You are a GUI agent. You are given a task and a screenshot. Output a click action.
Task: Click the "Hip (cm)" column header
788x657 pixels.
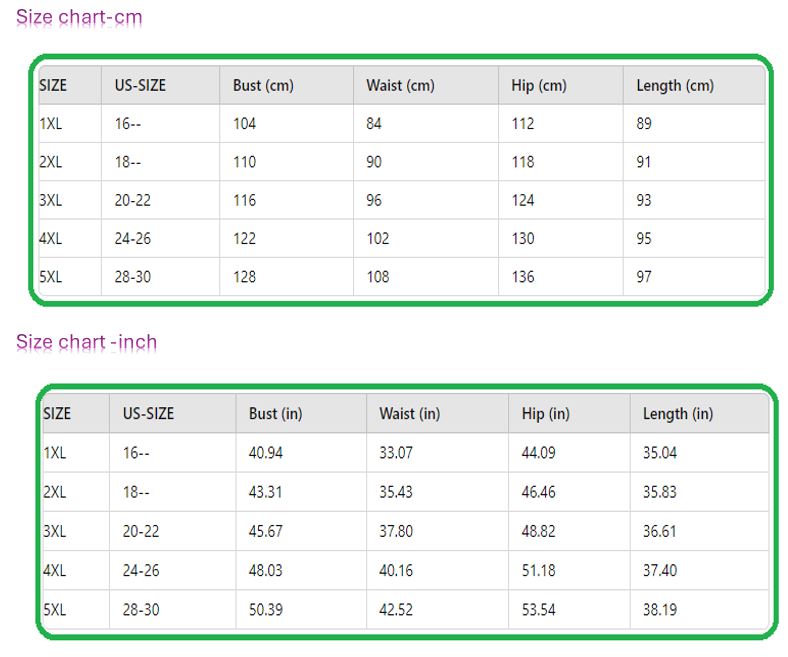point(539,86)
